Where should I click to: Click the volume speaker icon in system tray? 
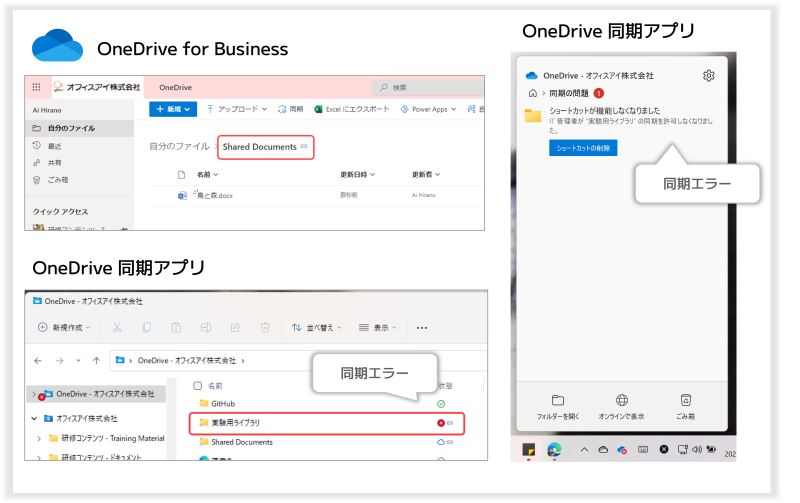pyautogui.click(x=697, y=449)
